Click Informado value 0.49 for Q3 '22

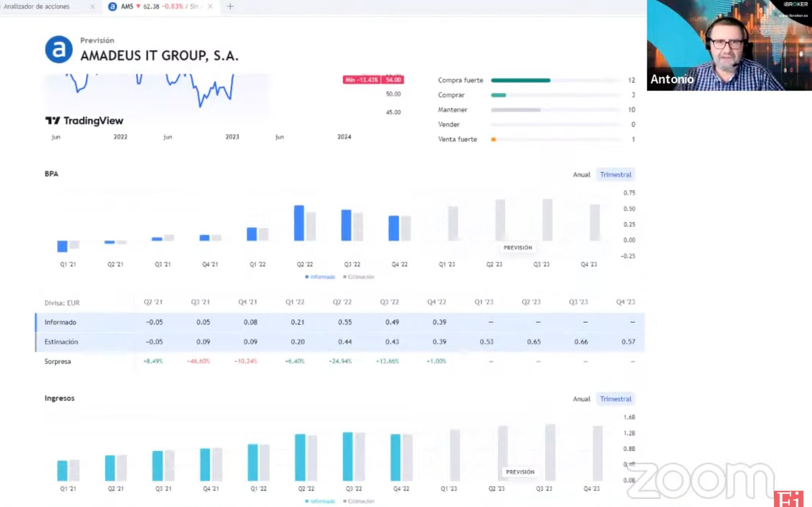[x=392, y=322]
